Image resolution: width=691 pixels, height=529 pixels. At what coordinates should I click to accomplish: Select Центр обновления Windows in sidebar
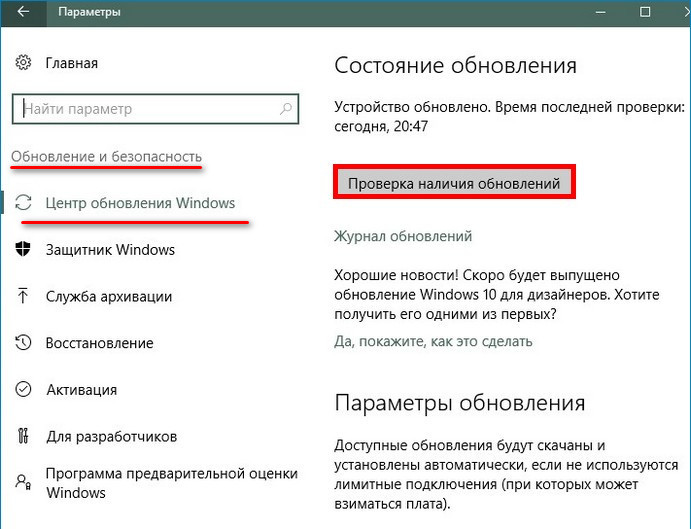click(x=140, y=203)
